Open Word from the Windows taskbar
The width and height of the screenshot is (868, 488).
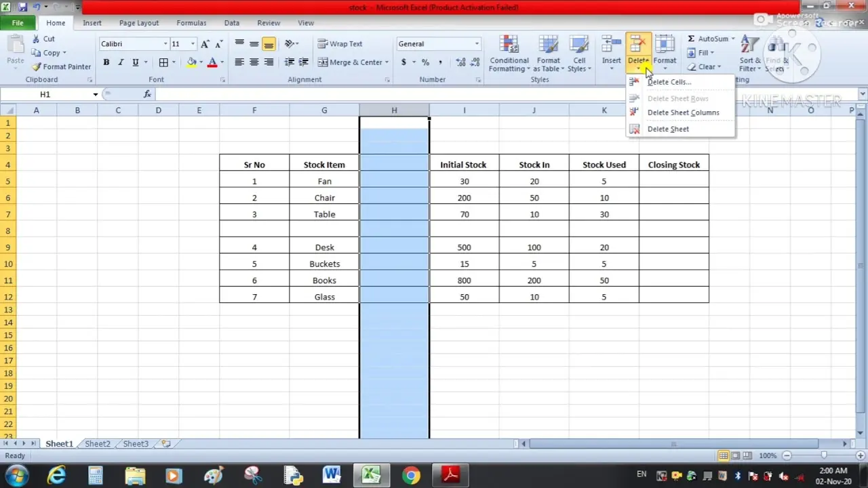(x=332, y=475)
